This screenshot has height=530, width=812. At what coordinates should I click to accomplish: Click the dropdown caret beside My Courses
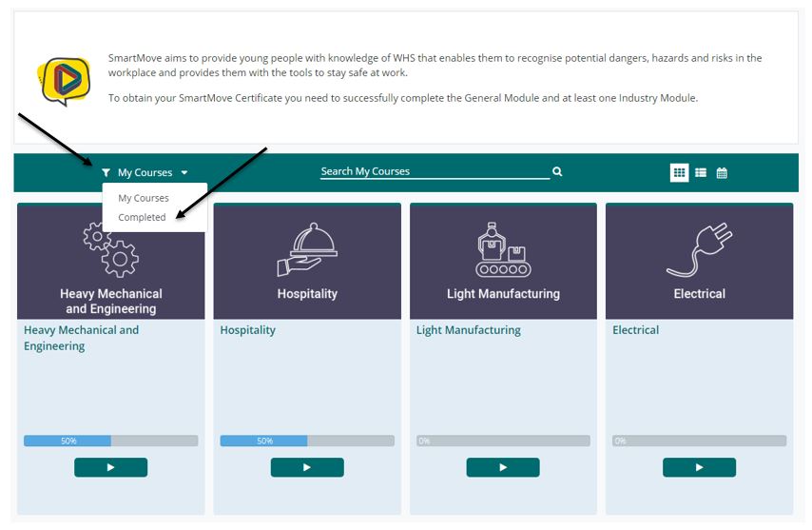tap(184, 173)
